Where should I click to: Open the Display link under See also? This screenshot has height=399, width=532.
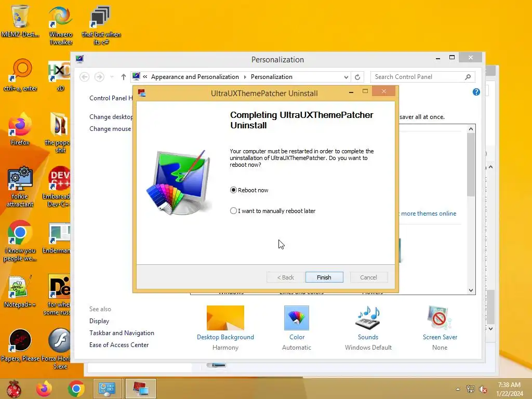pyautogui.click(x=99, y=321)
